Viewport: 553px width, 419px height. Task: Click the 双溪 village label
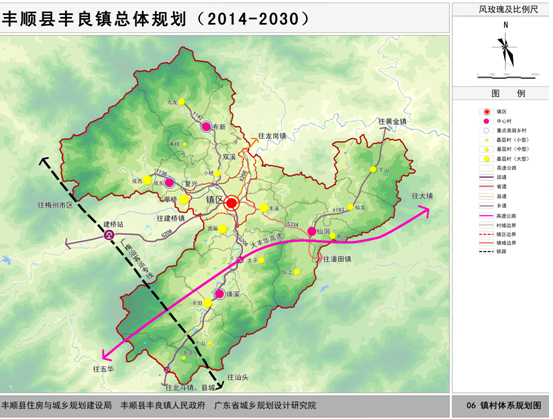229,157
